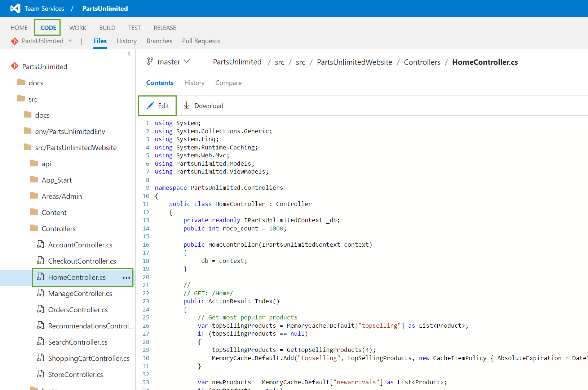Switch to the Files tab
The image size is (588, 390).
coord(100,41)
